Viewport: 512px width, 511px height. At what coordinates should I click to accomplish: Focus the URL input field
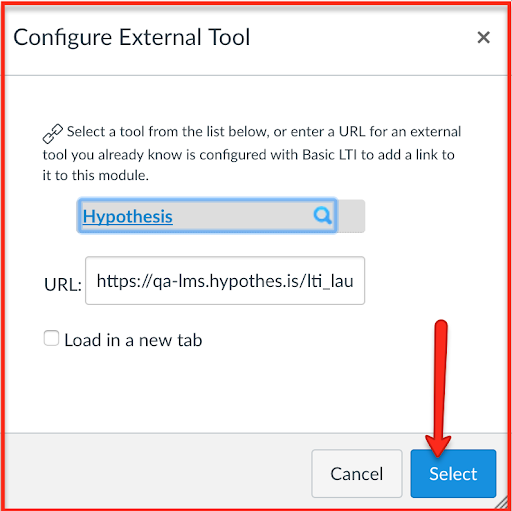[x=225, y=280]
